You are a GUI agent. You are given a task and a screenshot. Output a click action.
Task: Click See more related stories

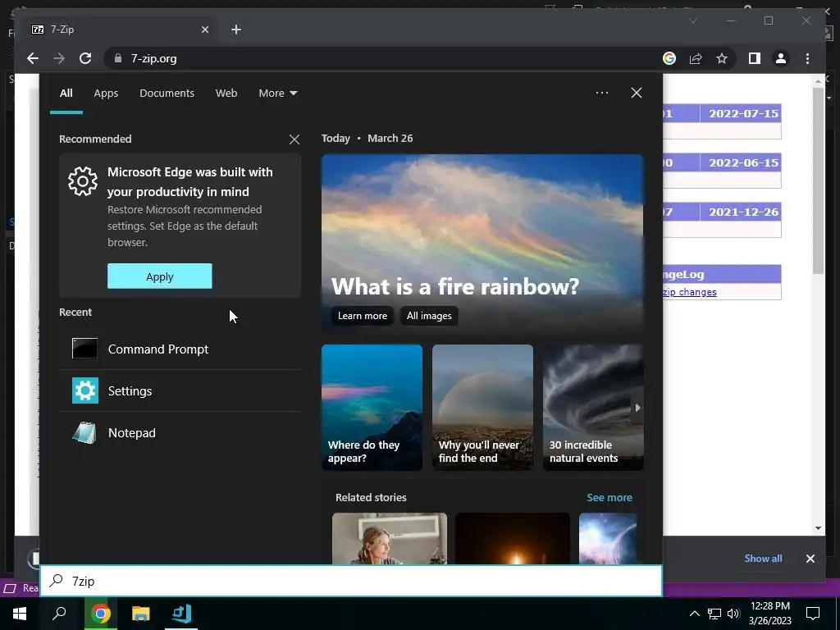click(x=609, y=498)
